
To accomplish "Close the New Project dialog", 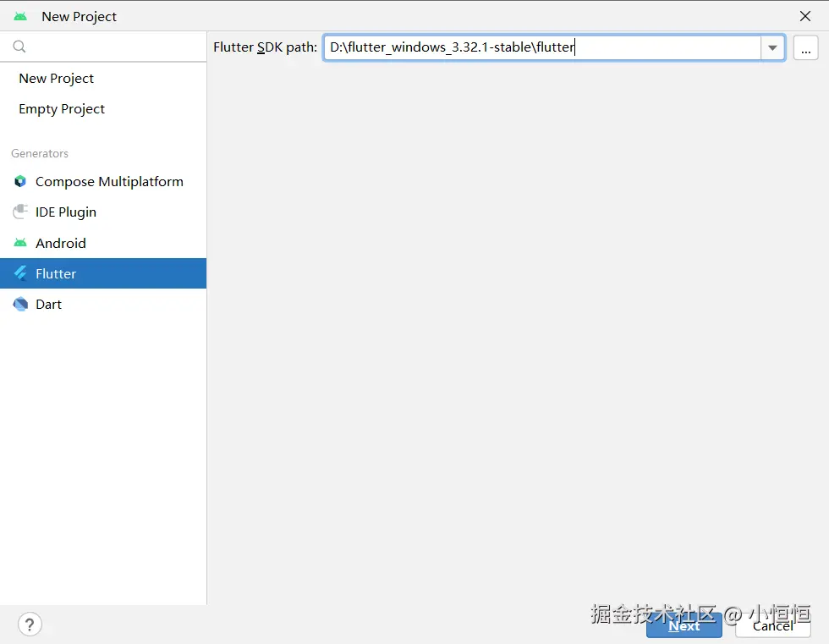I will point(805,16).
